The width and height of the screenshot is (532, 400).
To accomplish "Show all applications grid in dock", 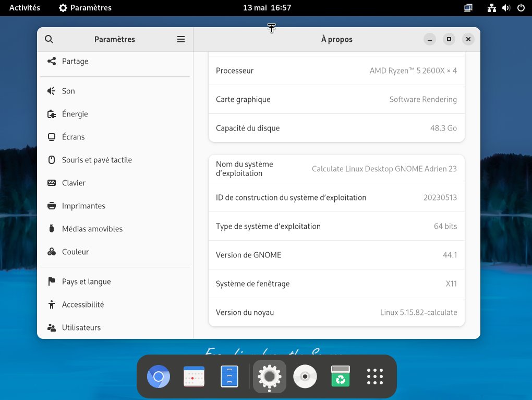I will 375,377.
